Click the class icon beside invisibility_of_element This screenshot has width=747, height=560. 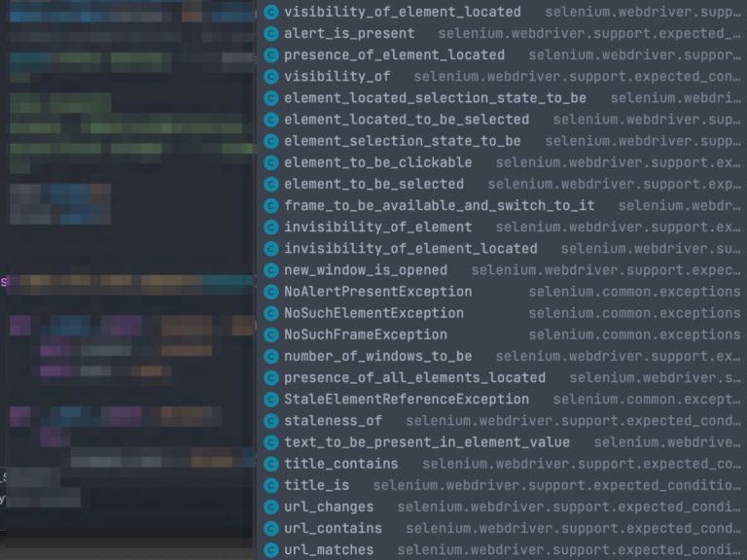pos(271,227)
